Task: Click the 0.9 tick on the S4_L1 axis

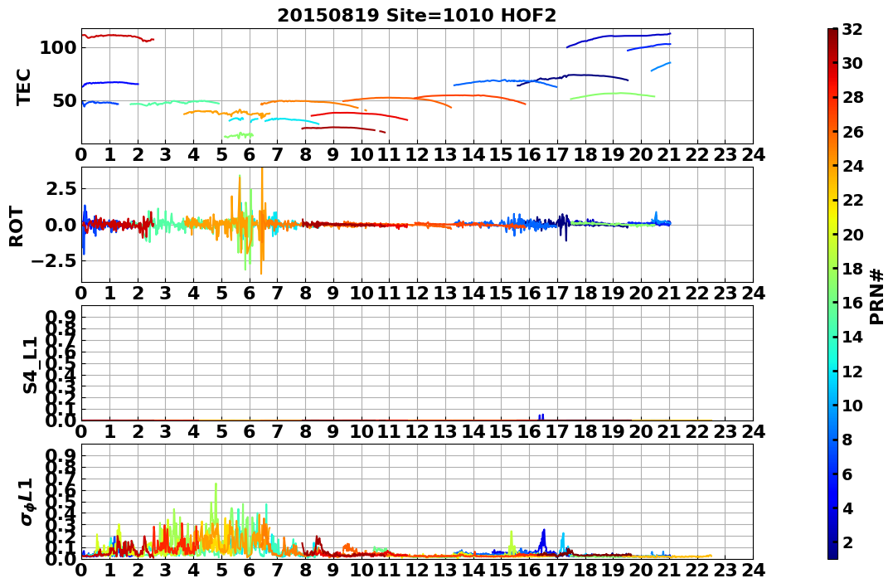Action: coord(61,318)
